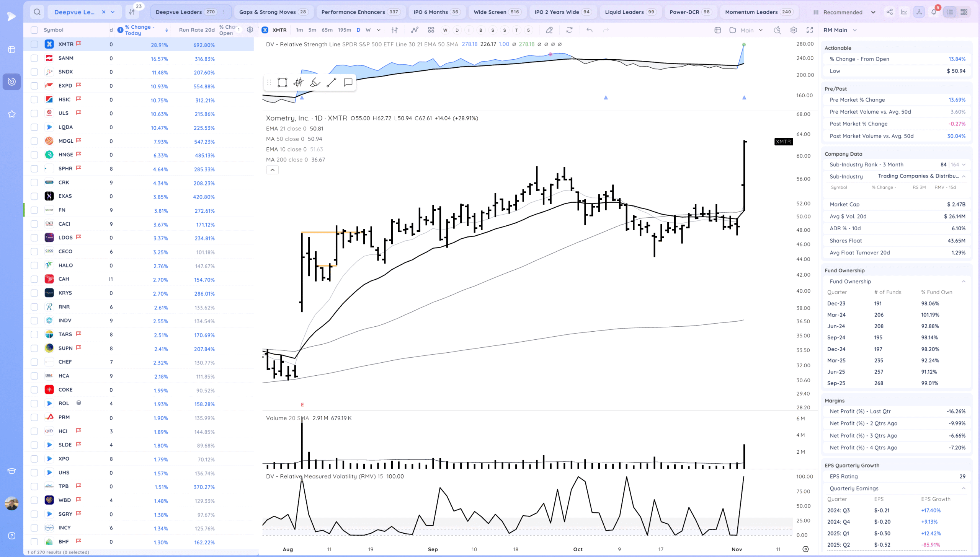This screenshot has height=557, width=980.
Task: Collapse the chart indicator legend chevron
Action: click(272, 170)
